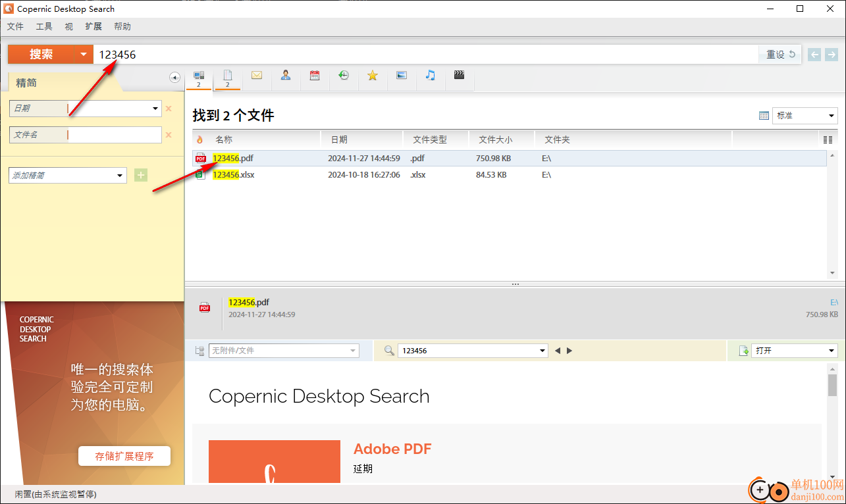846x504 pixels.
Task: Click the view layout icon beside 标准
Action: tap(764, 116)
